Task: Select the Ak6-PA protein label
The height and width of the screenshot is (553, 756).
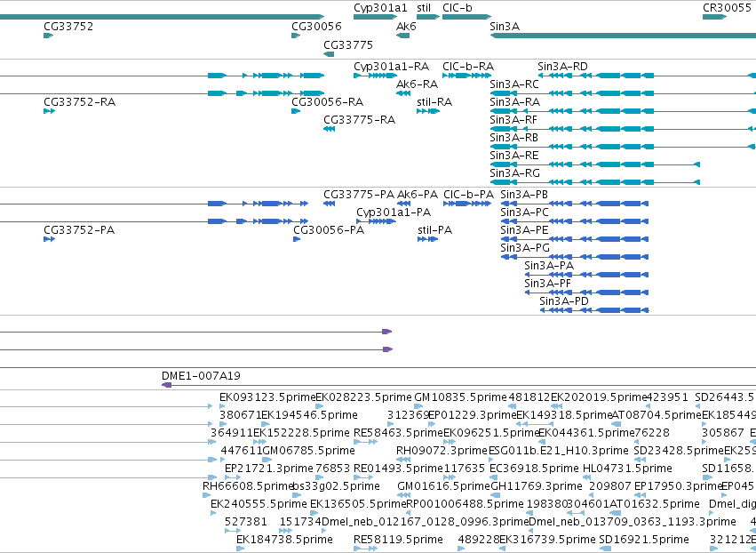Action: (x=418, y=195)
